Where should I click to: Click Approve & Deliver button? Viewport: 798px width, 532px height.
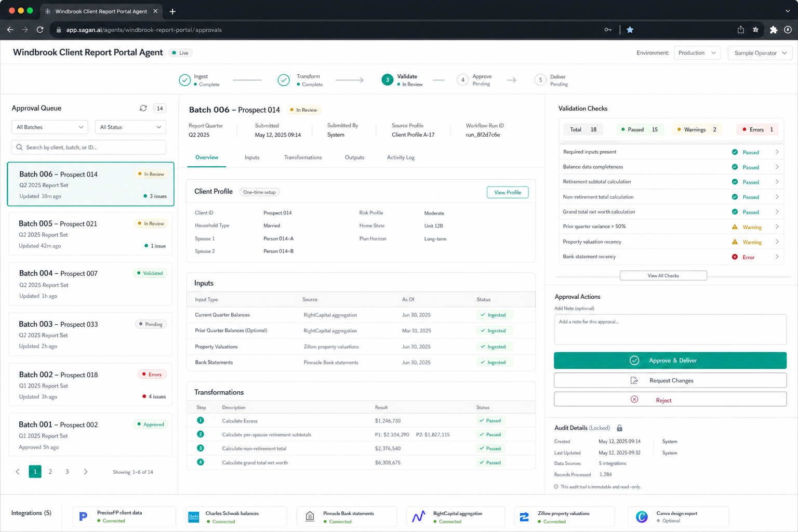point(670,361)
